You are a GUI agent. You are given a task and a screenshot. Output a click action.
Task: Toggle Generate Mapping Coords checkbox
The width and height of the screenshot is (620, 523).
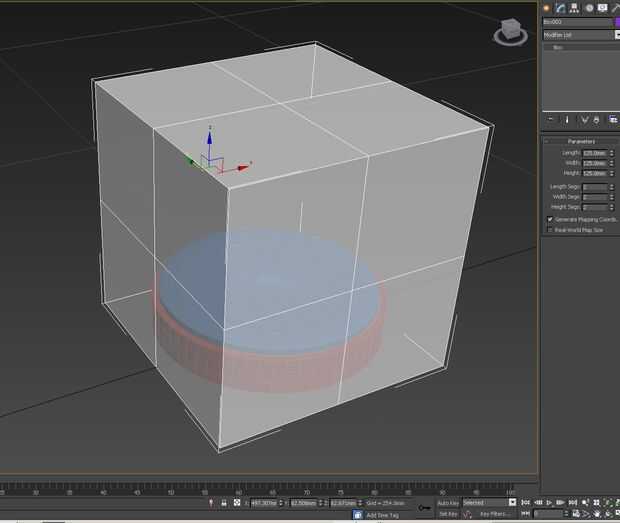[550, 219]
